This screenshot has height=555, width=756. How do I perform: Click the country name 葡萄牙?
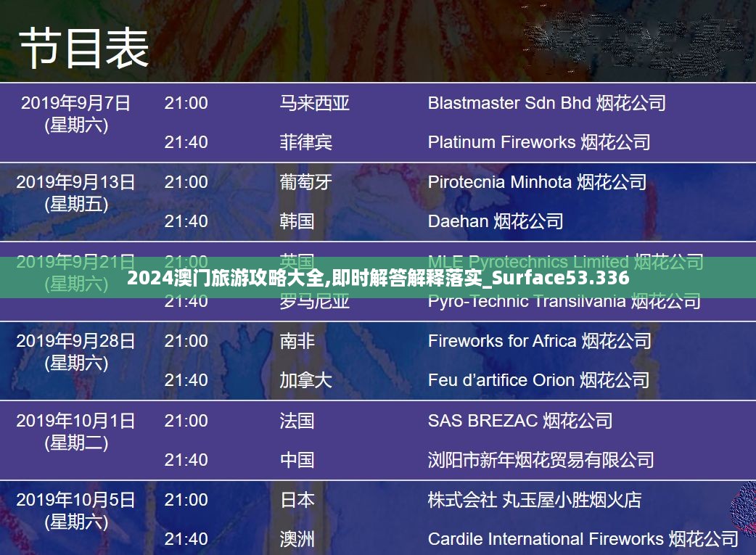305,182
